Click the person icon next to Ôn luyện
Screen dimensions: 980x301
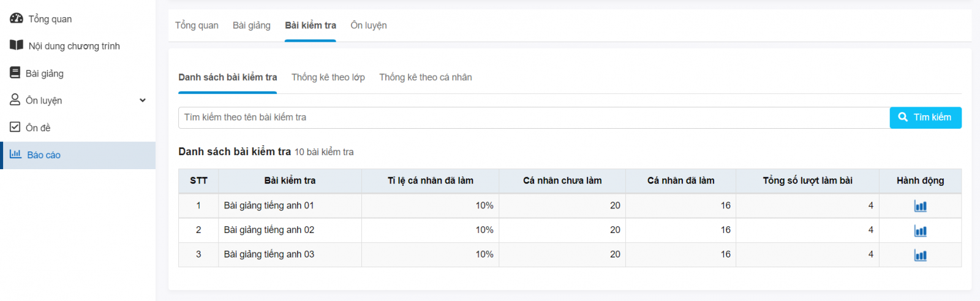point(15,99)
